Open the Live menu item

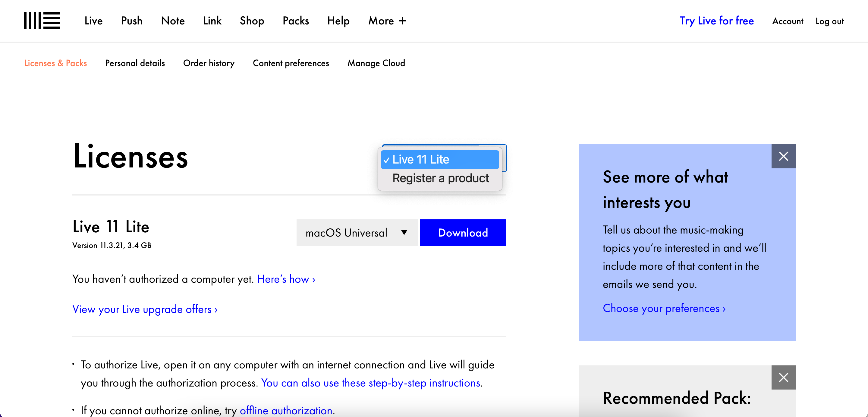[93, 21]
